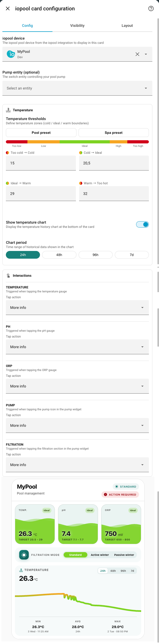The image size is (159, 644).
Task: Click the red alert icon in ACTION REQUIRED
Action: pyautogui.click(x=105, y=494)
